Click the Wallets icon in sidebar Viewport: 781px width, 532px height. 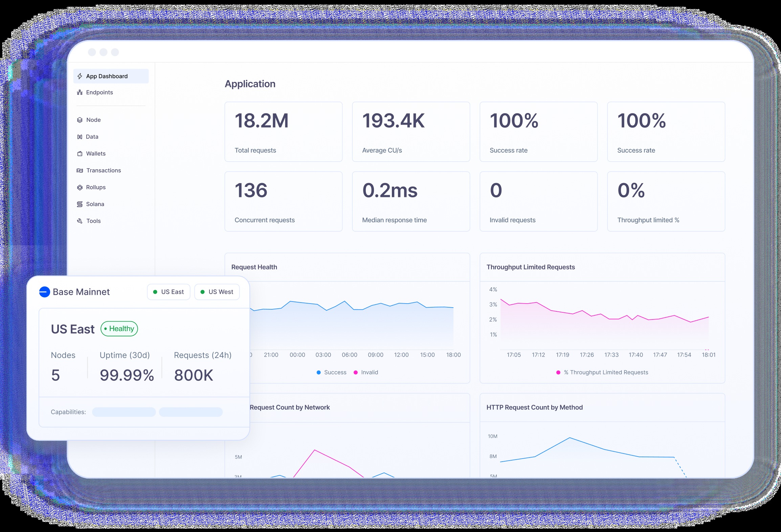point(80,154)
